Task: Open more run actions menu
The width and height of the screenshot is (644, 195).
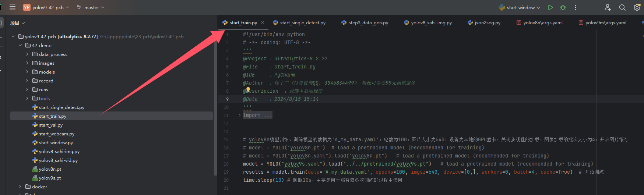Action: (576, 7)
